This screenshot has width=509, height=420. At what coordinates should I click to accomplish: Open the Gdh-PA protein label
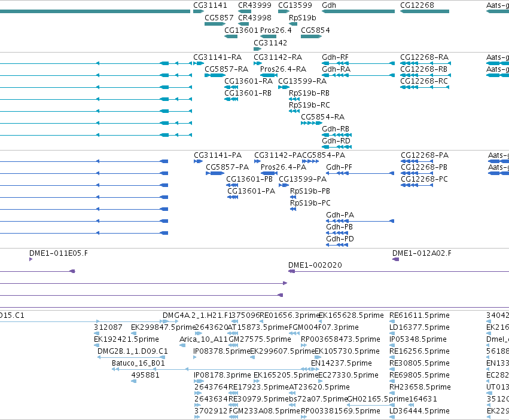click(x=340, y=215)
